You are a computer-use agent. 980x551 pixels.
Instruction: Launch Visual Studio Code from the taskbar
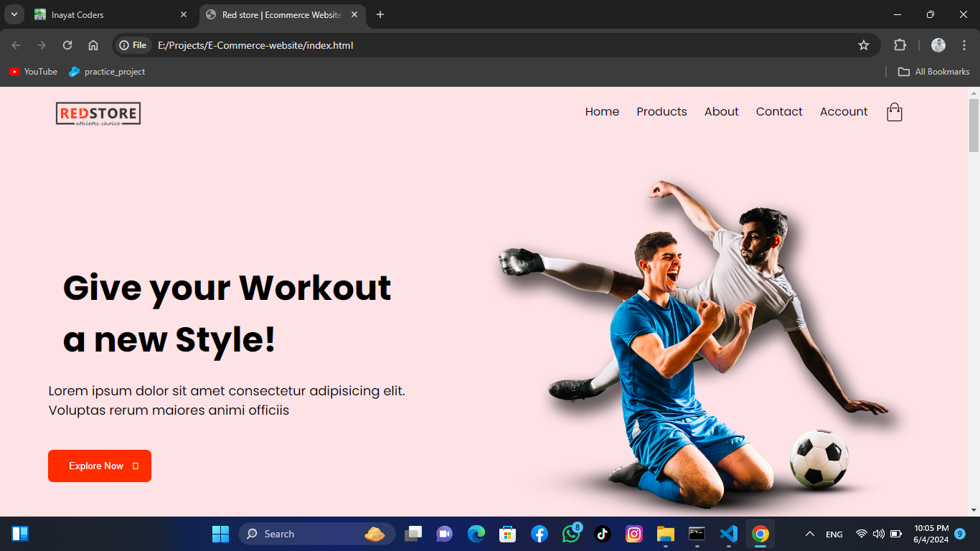tap(728, 534)
